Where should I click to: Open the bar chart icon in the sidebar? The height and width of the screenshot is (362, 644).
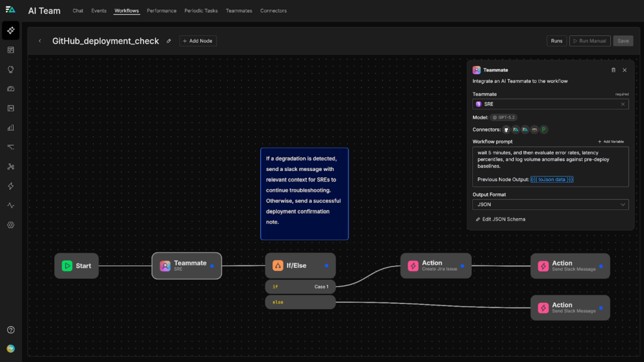click(11, 128)
